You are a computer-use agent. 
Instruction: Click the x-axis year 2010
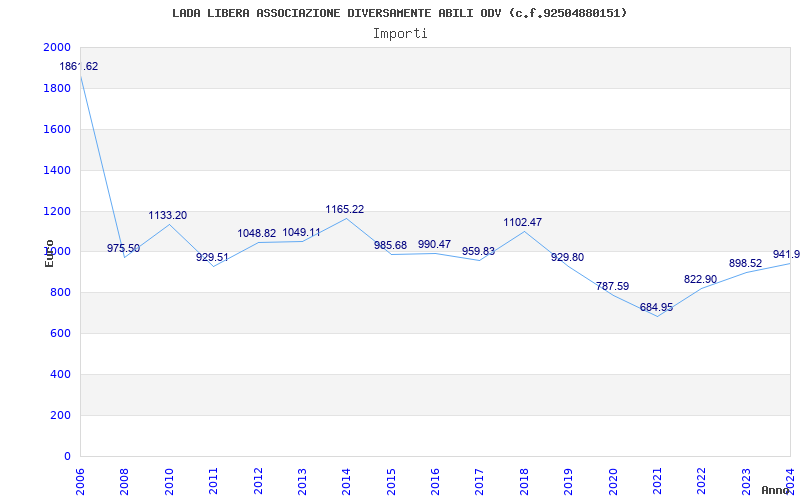pos(169,482)
